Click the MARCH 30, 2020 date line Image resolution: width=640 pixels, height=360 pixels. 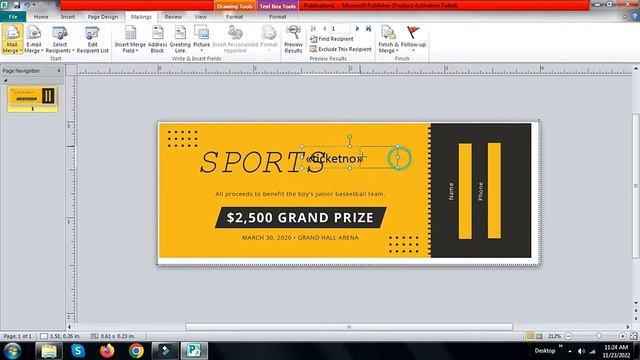(x=300, y=238)
